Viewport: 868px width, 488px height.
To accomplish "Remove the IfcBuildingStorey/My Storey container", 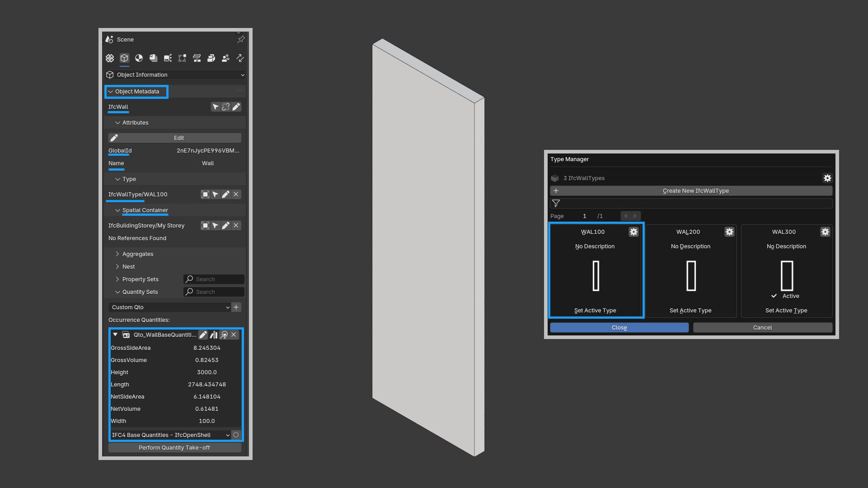I will 236,226.
